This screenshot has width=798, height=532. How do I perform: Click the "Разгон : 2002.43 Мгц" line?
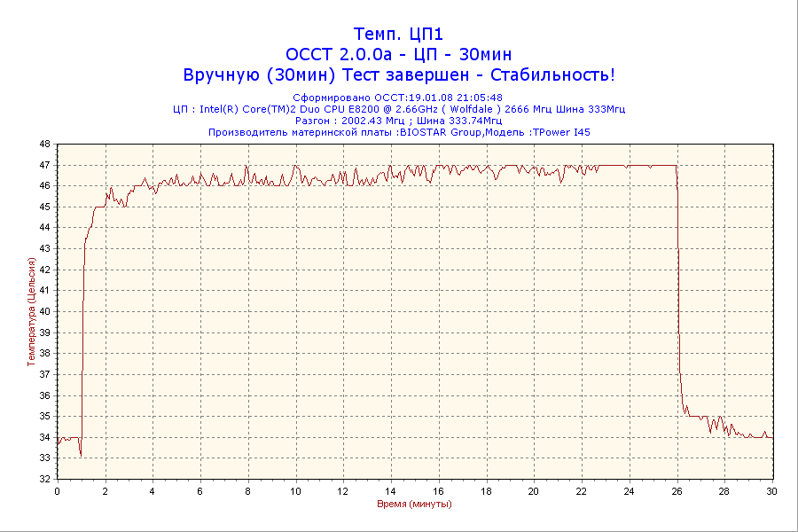coord(398,121)
